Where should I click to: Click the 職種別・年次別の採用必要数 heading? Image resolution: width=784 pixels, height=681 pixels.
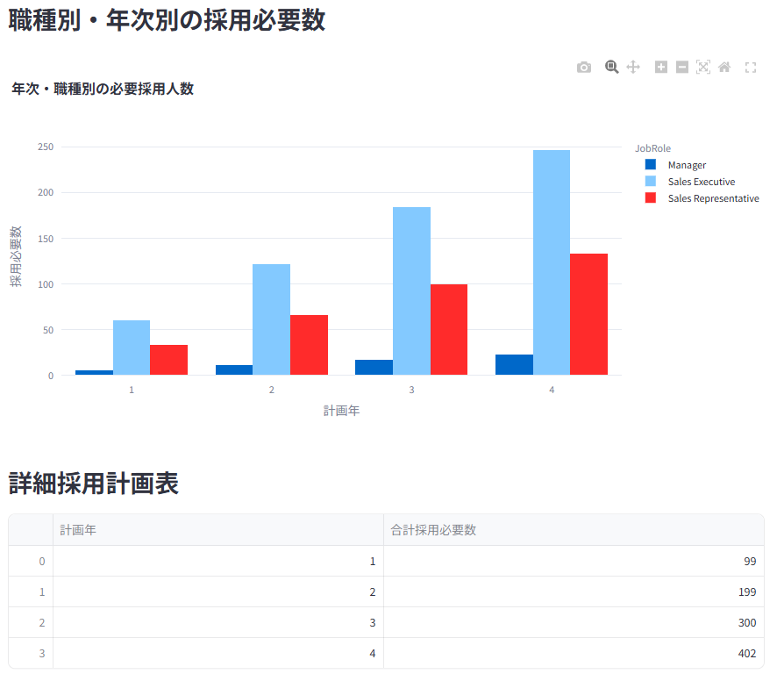167,20
